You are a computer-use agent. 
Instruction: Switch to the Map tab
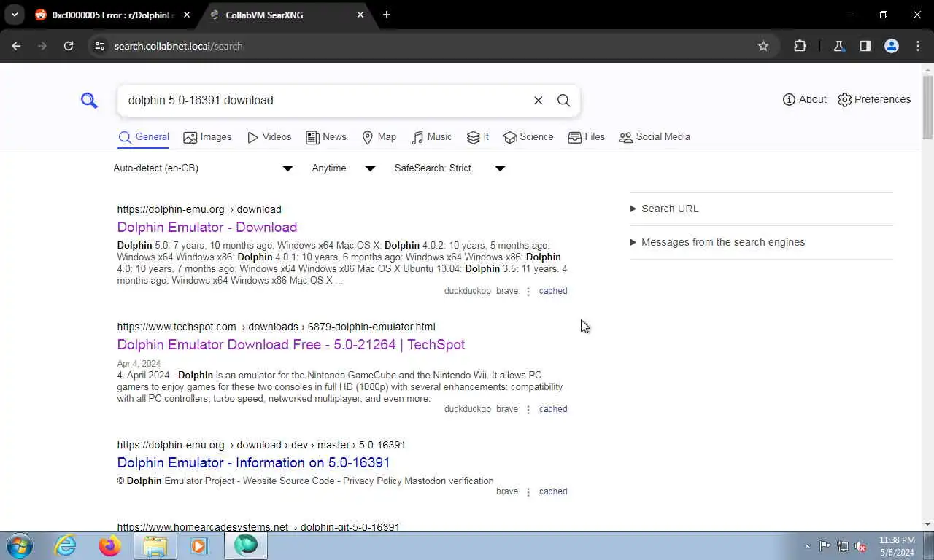pos(379,137)
